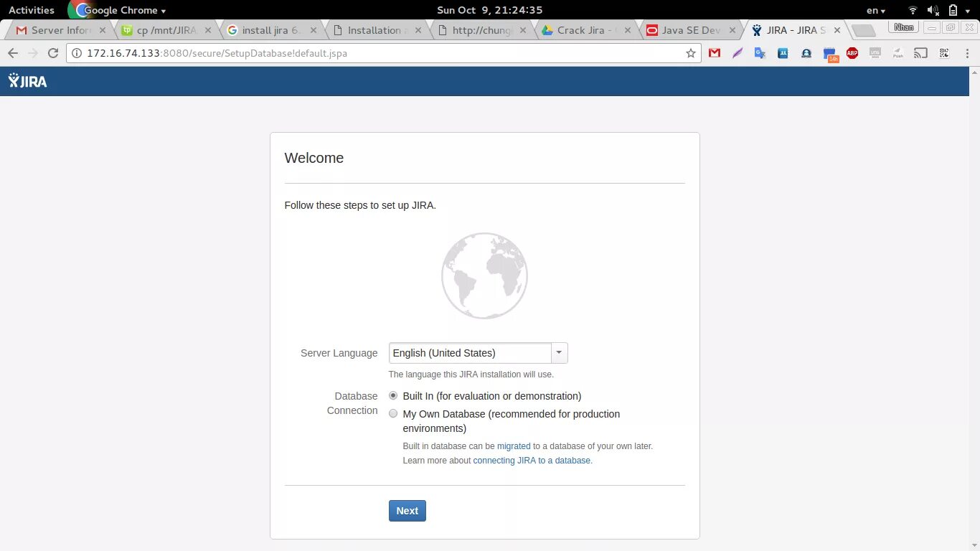Open Server Language dropdown arrow
The height and width of the screenshot is (551, 980).
pyautogui.click(x=560, y=353)
